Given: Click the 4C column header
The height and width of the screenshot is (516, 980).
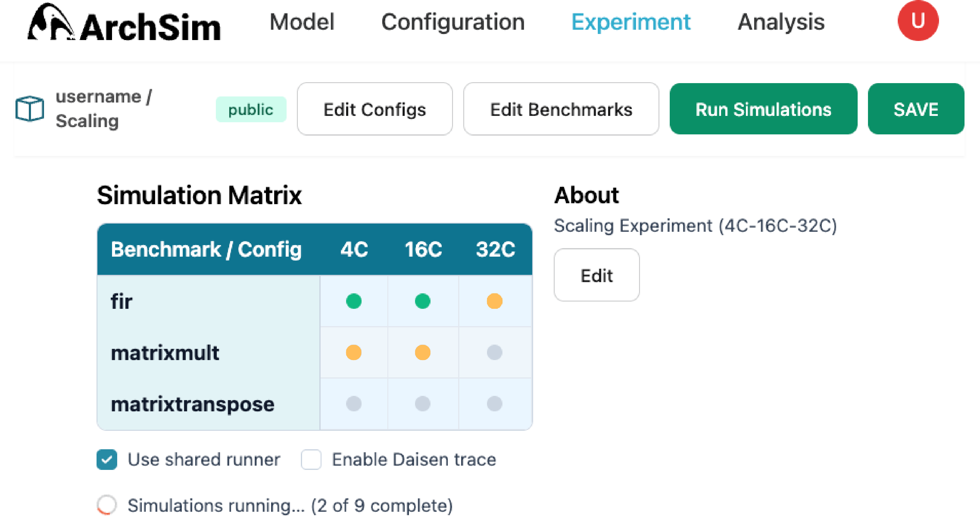Looking at the screenshot, I should (354, 249).
